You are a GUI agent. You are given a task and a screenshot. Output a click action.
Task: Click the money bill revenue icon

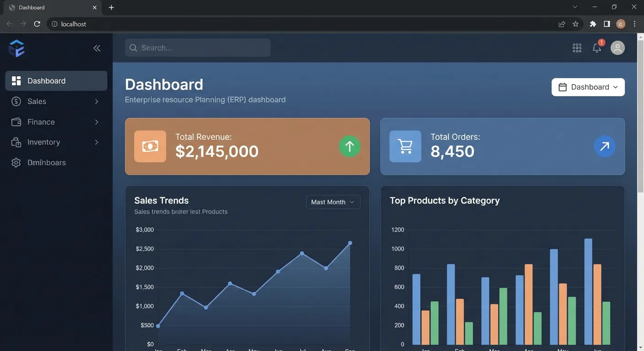(x=150, y=146)
